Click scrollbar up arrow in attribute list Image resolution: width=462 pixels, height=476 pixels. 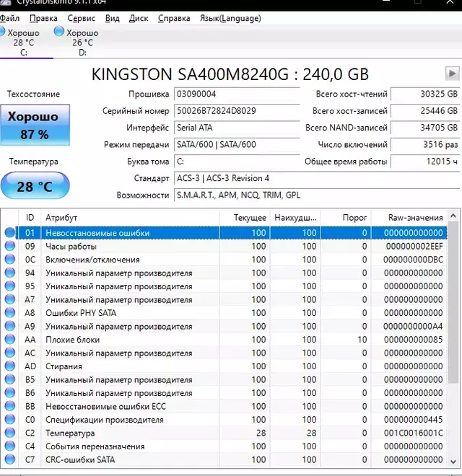coord(453,216)
